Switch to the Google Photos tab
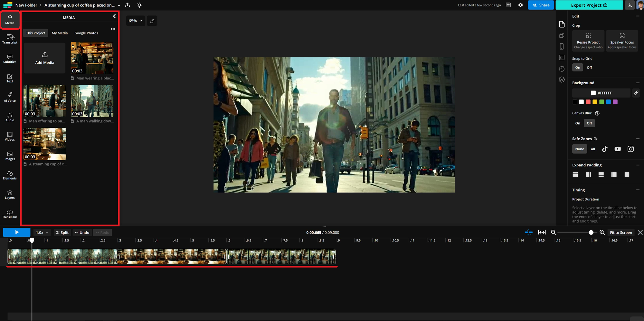The width and height of the screenshot is (644, 321). click(86, 33)
